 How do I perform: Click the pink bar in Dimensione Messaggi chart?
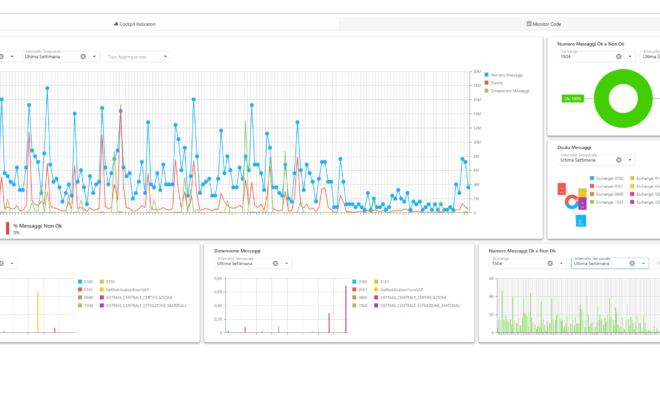point(329,323)
